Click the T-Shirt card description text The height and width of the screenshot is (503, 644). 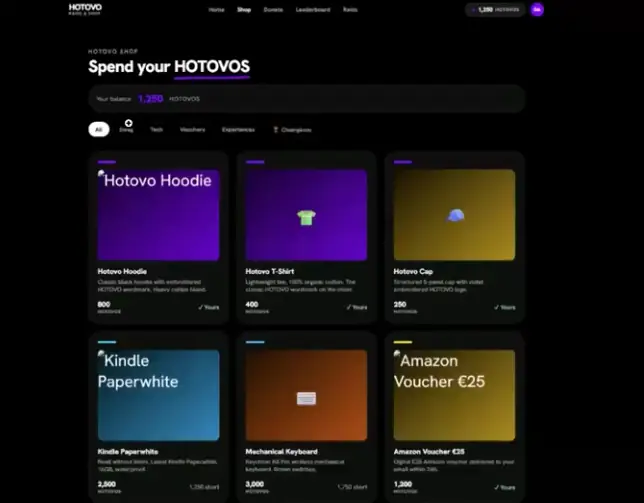[300, 286]
